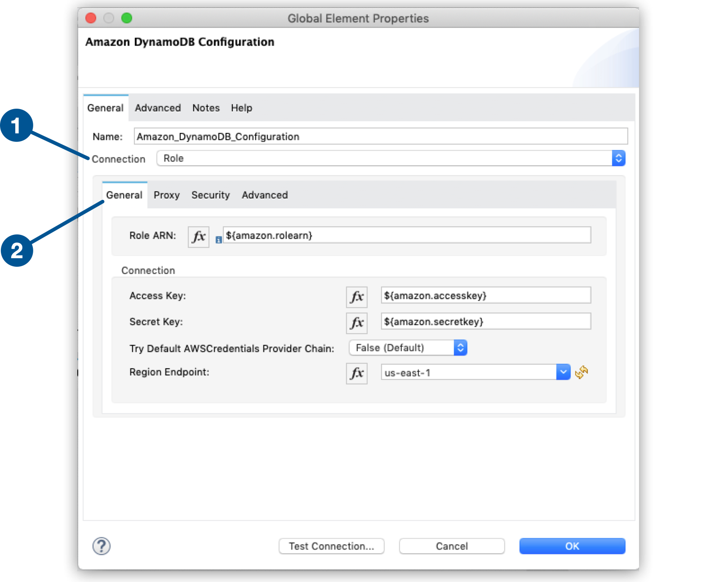Focus the Secret Key input field
This screenshot has height=582, width=728.
[485, 322]
